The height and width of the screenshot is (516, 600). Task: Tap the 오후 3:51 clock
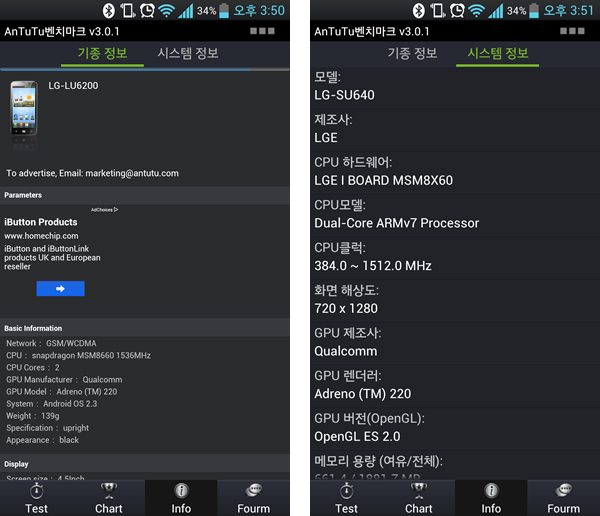pyautogui.click(x=569, y=10)
